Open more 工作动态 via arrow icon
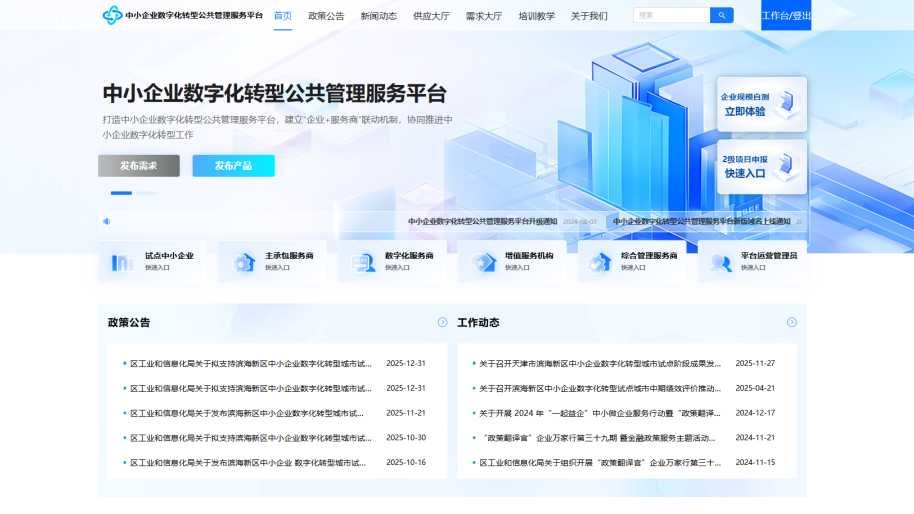The width and height of the screenshot is (914, 514). coord(792,322)
